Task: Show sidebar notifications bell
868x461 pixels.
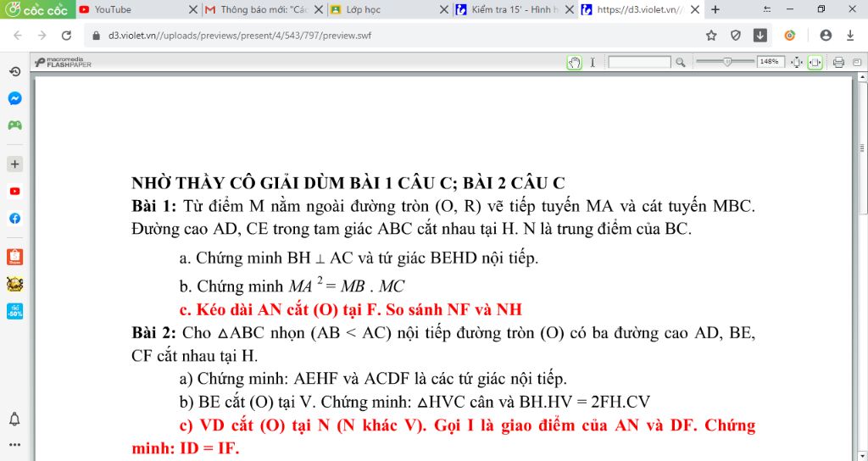Action: [15, 419]
